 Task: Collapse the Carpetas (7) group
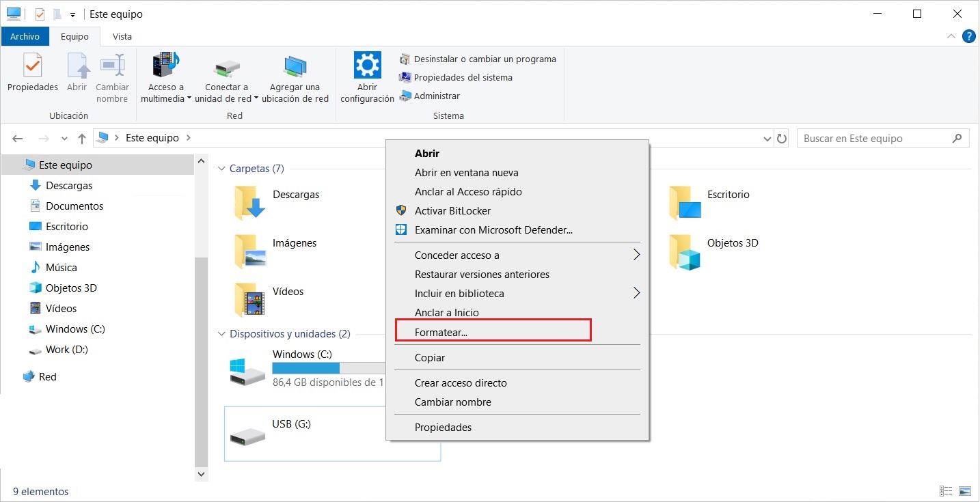pyautogui.click(x=221, y=169)
